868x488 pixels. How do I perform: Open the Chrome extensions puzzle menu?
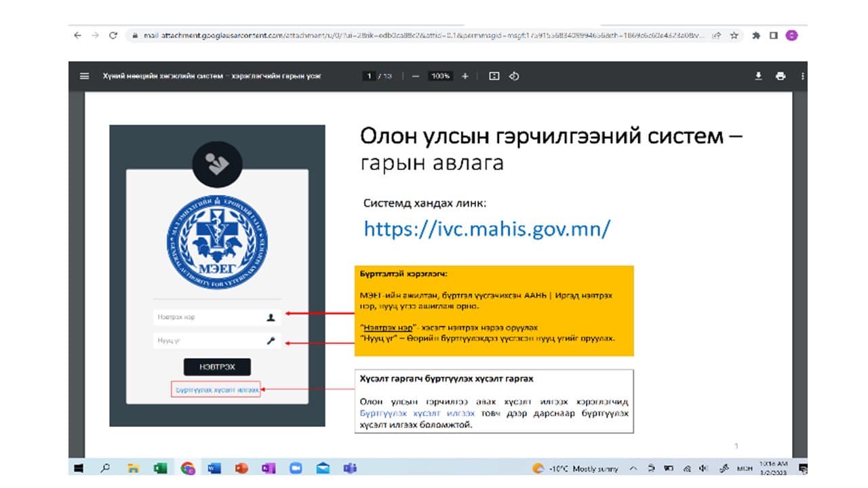pos(756,35)
